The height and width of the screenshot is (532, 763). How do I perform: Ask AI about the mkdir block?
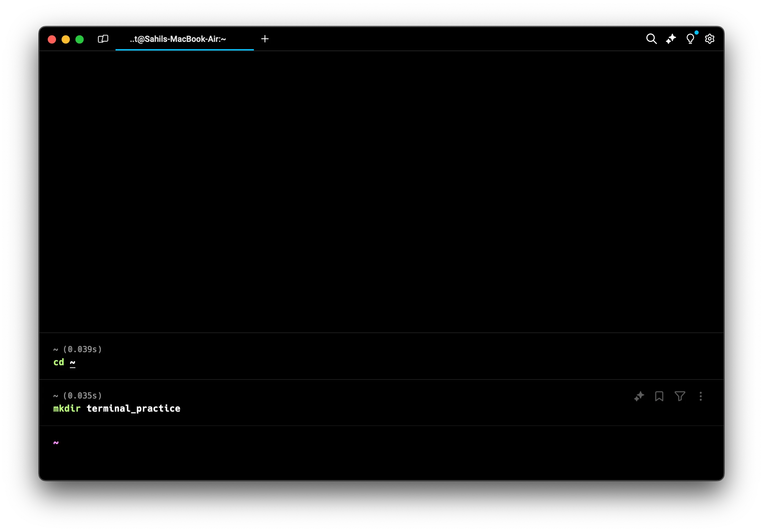[639, 396]
